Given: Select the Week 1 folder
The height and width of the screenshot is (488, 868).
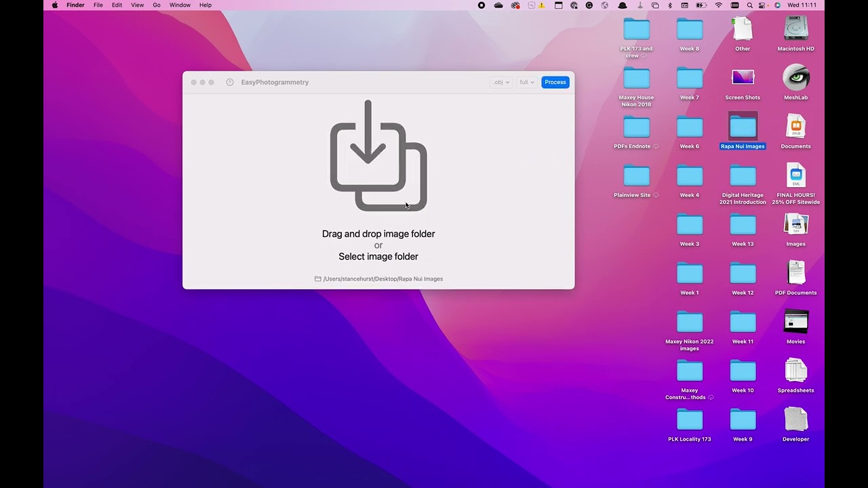Looking at the screenshot, I should tap(690, 273).
